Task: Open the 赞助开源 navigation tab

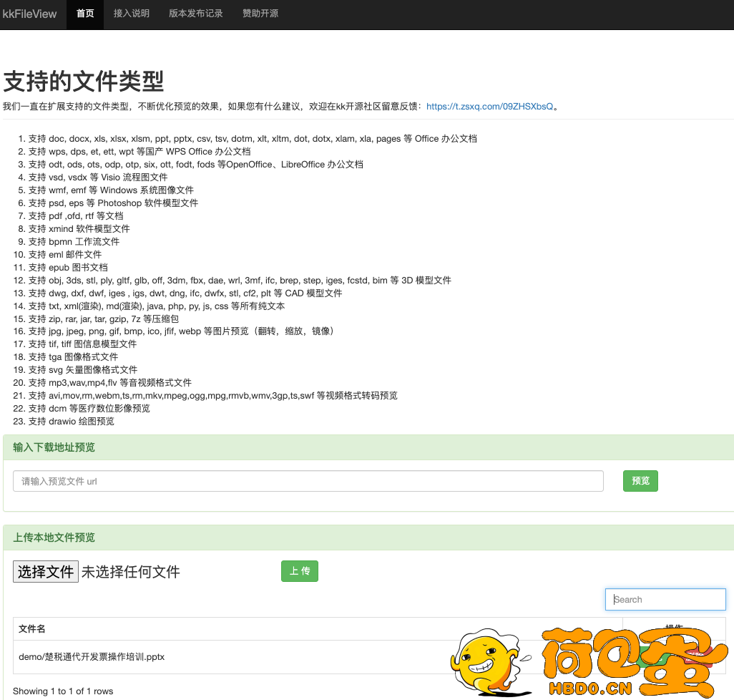Action: point(260,14)
